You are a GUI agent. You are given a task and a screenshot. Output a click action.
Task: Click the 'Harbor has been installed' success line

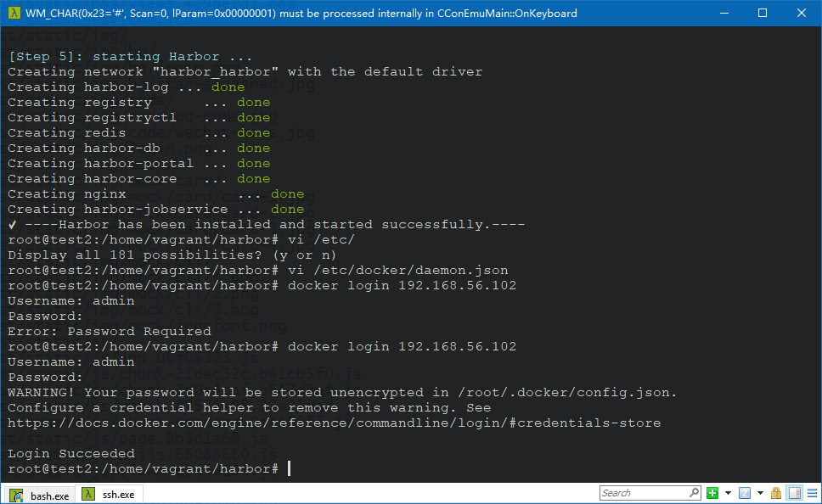[267, 224]
